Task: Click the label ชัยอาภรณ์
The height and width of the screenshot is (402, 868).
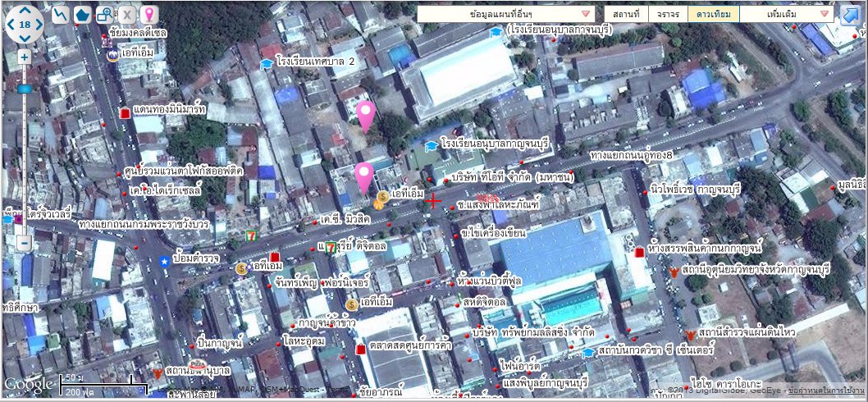Action: pos(381,392)
